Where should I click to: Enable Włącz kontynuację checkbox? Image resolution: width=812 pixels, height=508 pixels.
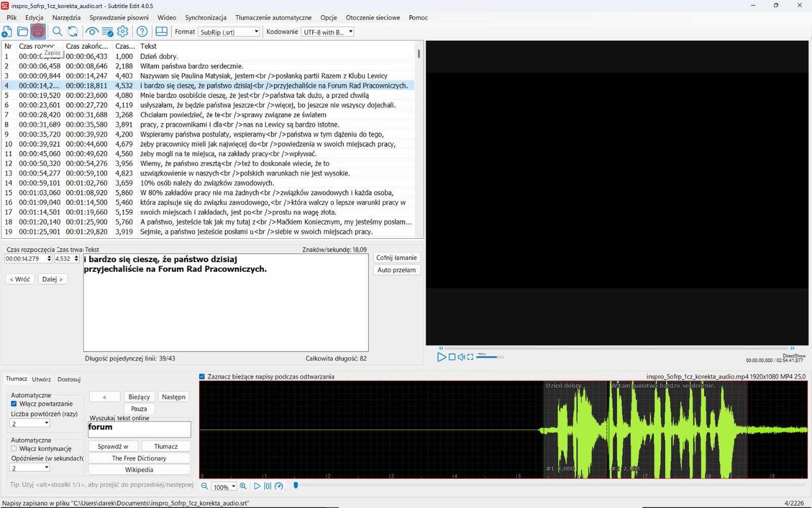(14, 449)
